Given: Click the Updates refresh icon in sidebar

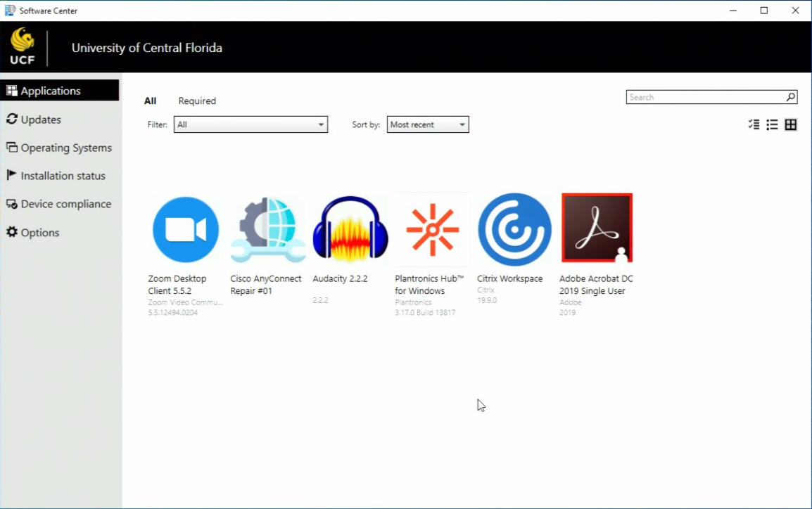Looking at the screenshot, I should tap(11, 119).
